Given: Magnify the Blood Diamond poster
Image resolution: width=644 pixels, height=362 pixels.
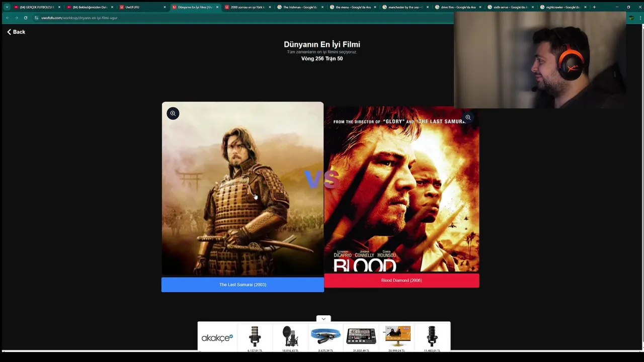Looking at the screenshot, I should (468, 117).
